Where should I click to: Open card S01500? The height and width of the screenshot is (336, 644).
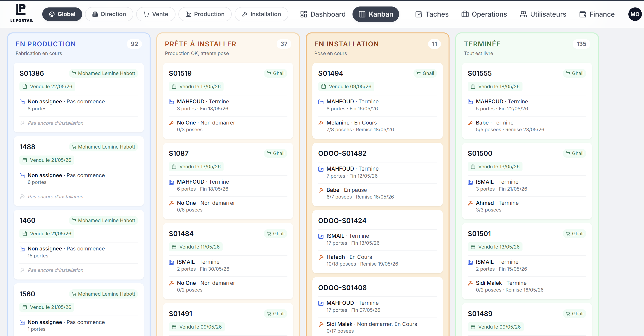tap(527, 181)
